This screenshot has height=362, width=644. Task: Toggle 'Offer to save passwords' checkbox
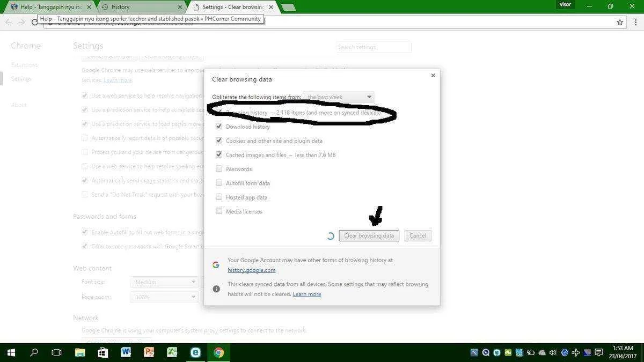[x=85, y=246]
